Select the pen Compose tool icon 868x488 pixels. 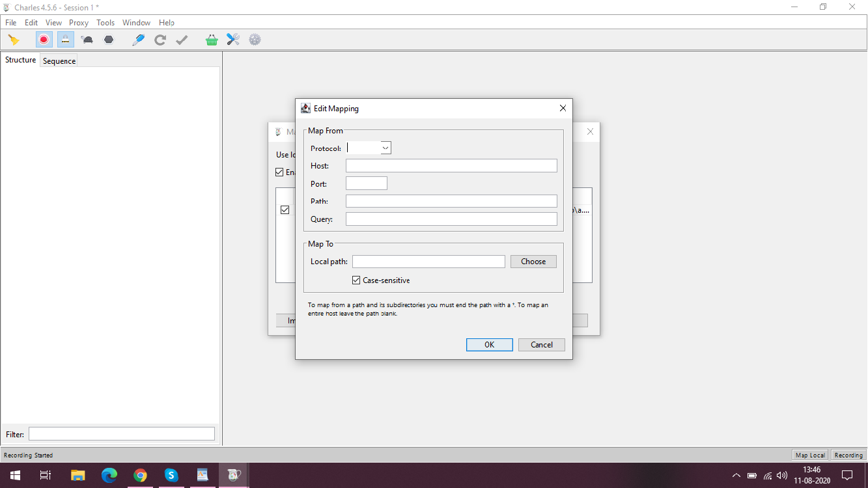click(x=138, y=40)
